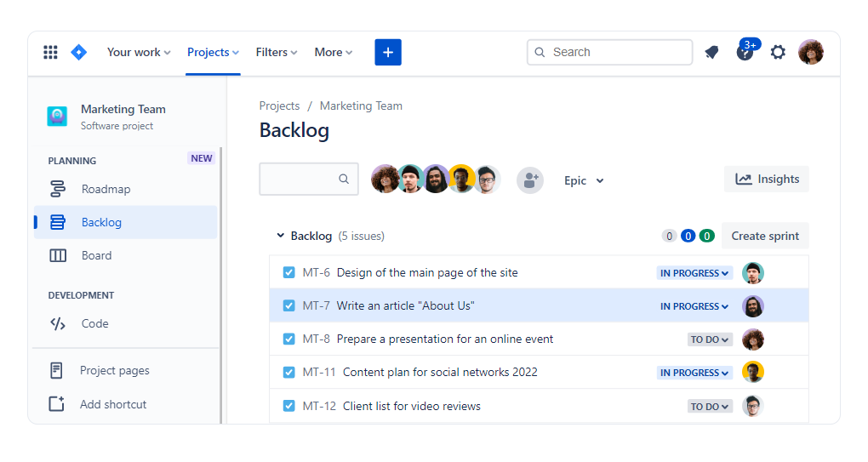
Task: Click assignee avatar on MT-8 row
Action: [753, 339]
